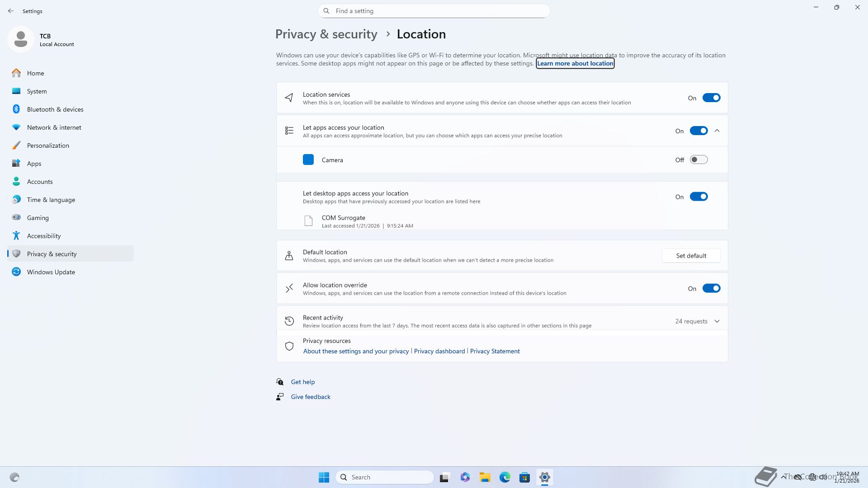
Task: Click the TCB account avatar
Action: [21, 40]
